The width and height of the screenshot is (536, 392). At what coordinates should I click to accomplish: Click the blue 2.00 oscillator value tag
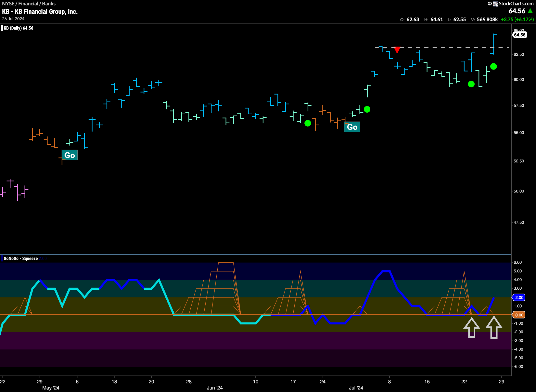[x=519, y=297]
